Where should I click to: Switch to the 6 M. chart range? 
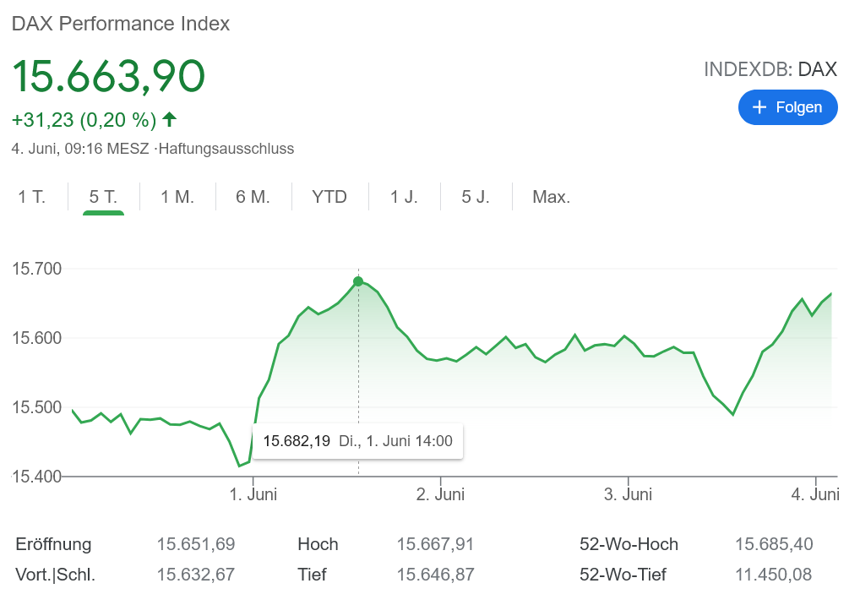[x=253, y=197]
